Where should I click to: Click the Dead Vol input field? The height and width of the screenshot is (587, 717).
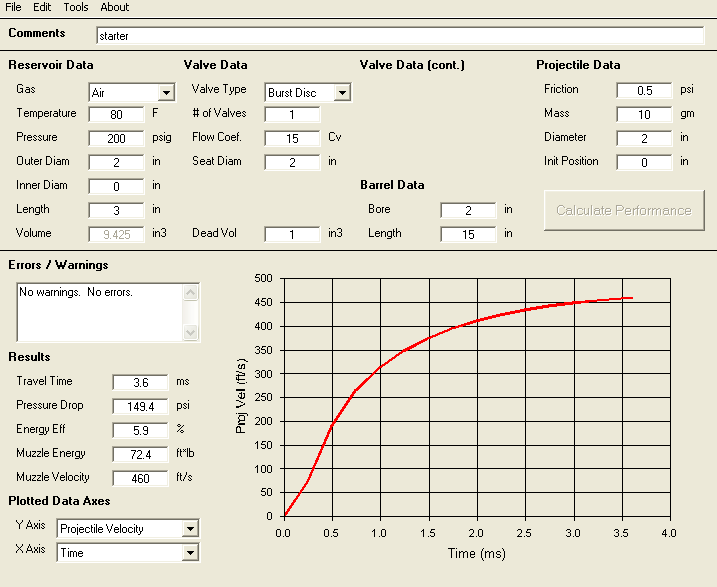click(x=292, y=235)
